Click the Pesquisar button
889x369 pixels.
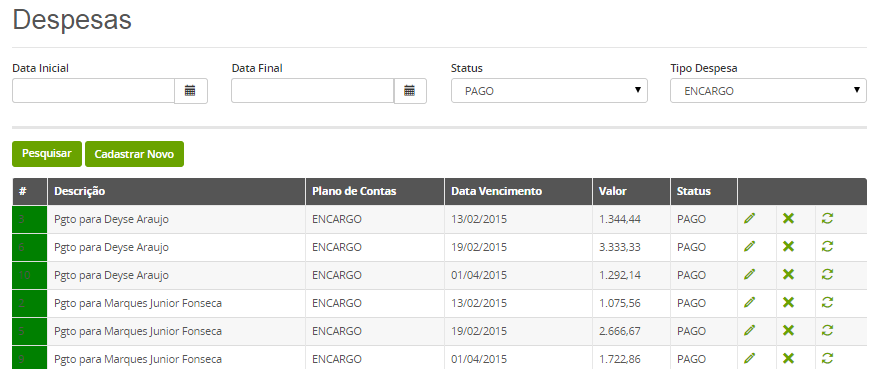pos(47,154)
